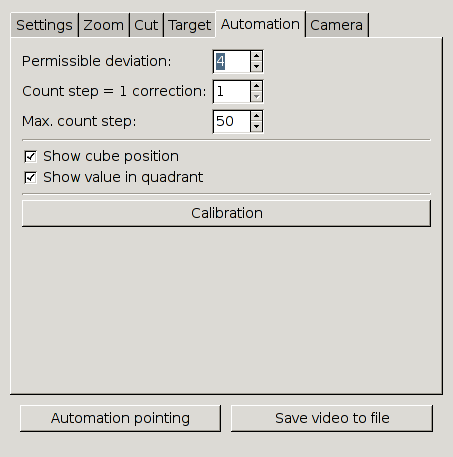Click Save video to file

[x=332, y=418]
